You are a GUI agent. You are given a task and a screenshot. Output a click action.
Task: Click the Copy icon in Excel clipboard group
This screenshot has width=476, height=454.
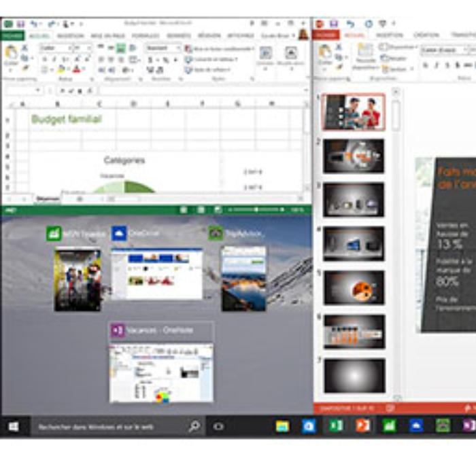pos(25,58)
